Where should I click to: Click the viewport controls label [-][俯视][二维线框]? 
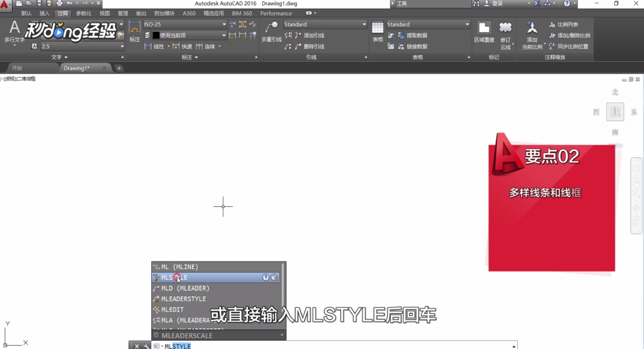coord(18,78)
